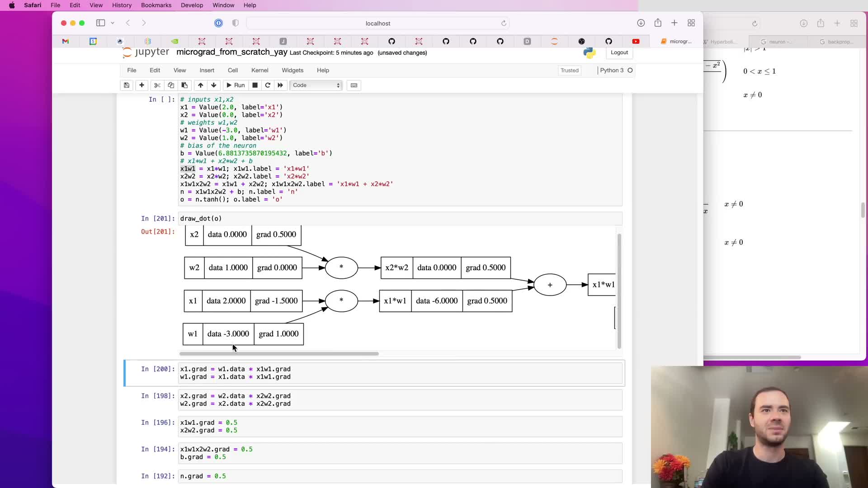Expand the sidebar options chevron

(113, 23)
